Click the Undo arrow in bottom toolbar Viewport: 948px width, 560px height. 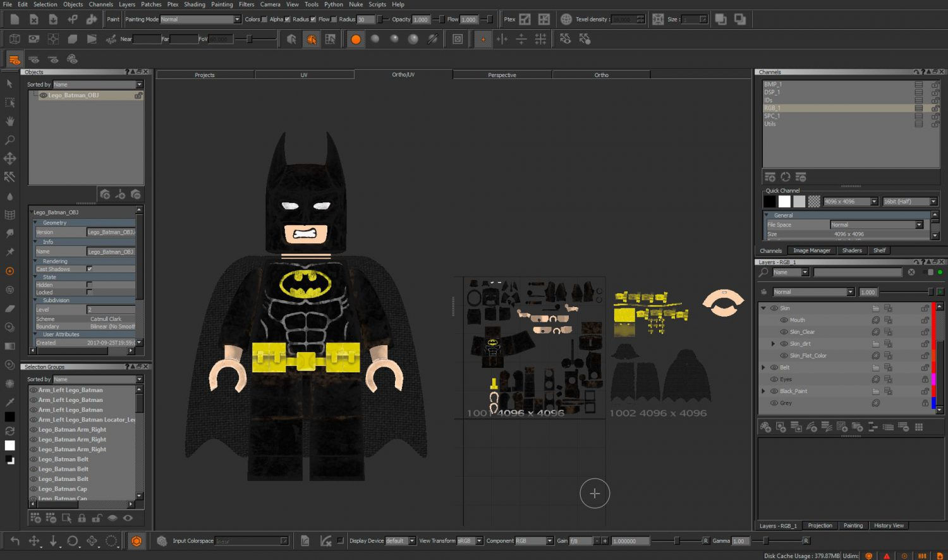tap(15, 541)
